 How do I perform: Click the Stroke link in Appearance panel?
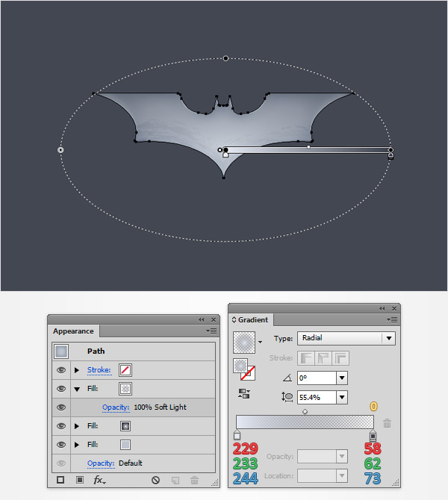tap(99, 370)
